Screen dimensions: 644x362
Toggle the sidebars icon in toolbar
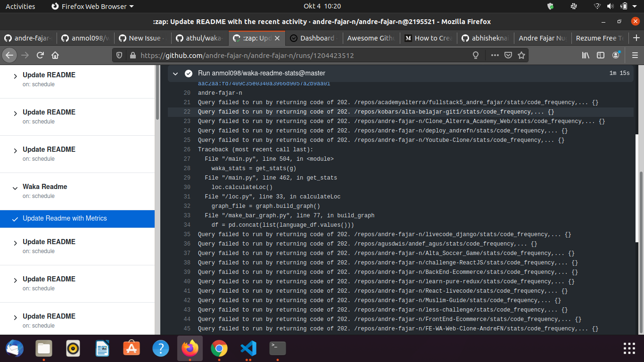pyautogui.click(x=601, y=55)
